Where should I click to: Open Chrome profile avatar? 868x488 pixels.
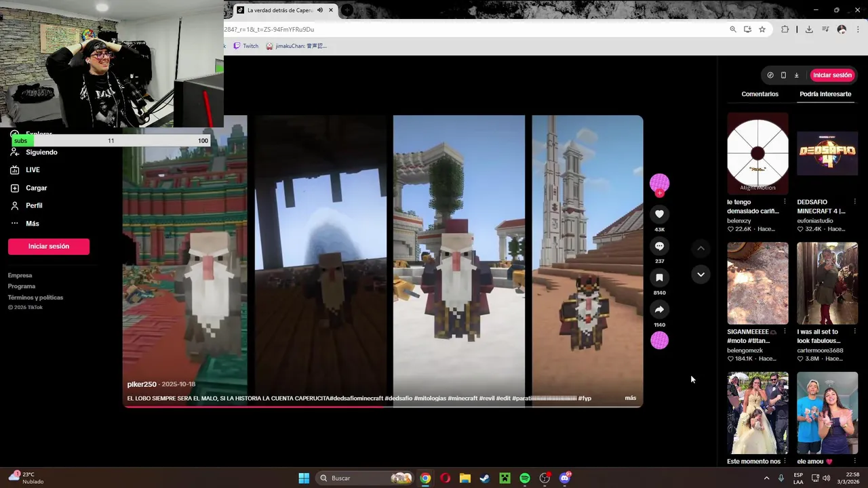(x=842, y=29)
